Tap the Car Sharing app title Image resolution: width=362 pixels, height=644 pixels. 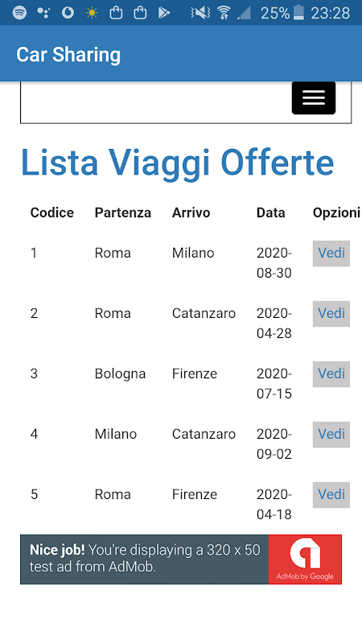click(68, 55)
